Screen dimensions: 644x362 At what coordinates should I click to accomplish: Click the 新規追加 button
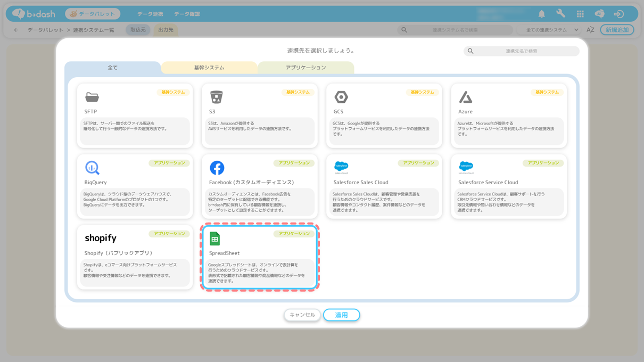pyautogui.click(x=617, y=30)
